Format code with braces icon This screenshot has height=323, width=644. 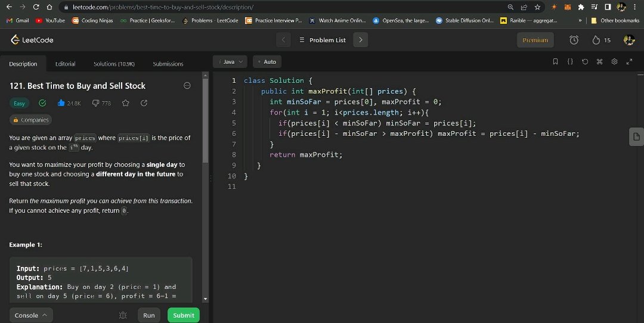(570, 61)
